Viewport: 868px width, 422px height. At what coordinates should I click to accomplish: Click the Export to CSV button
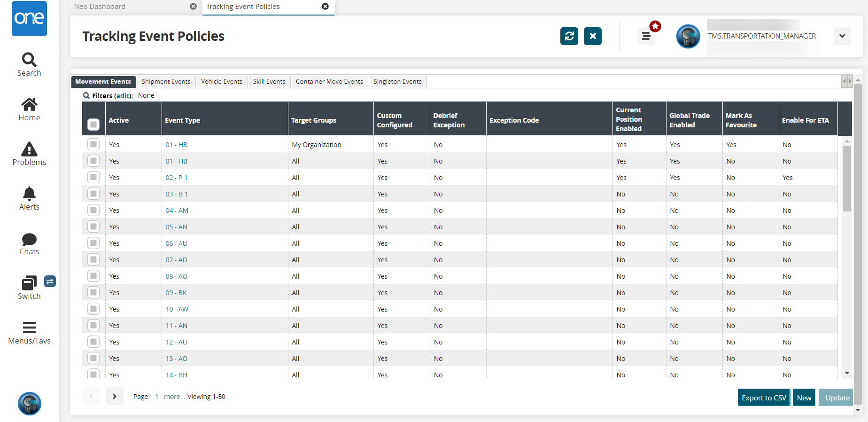[x=763, y=398]
